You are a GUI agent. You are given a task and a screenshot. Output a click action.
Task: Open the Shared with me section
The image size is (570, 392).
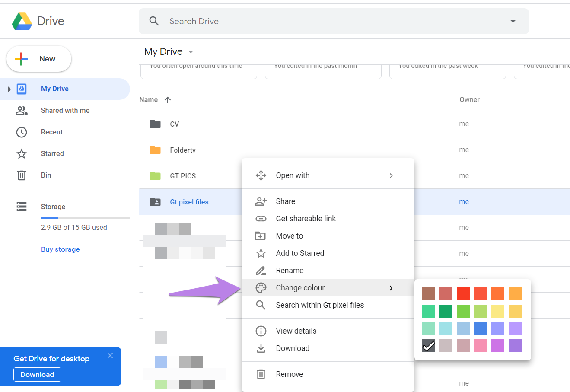point(65,110)
